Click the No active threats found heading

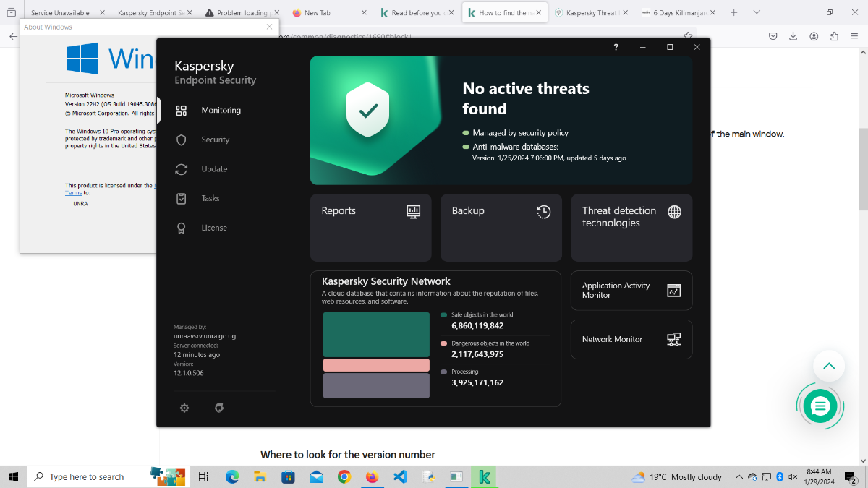click(526, 99)
